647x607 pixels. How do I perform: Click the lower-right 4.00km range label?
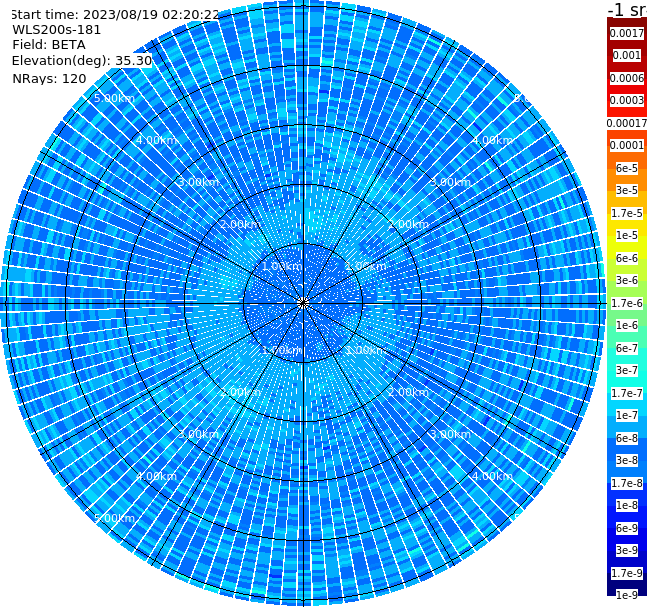pos(492,476)
